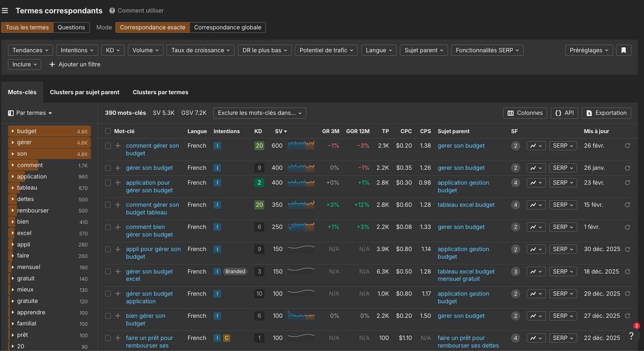Open the API access panel
The height and width of the screenshot is (351, 644).
pos(564,113)
